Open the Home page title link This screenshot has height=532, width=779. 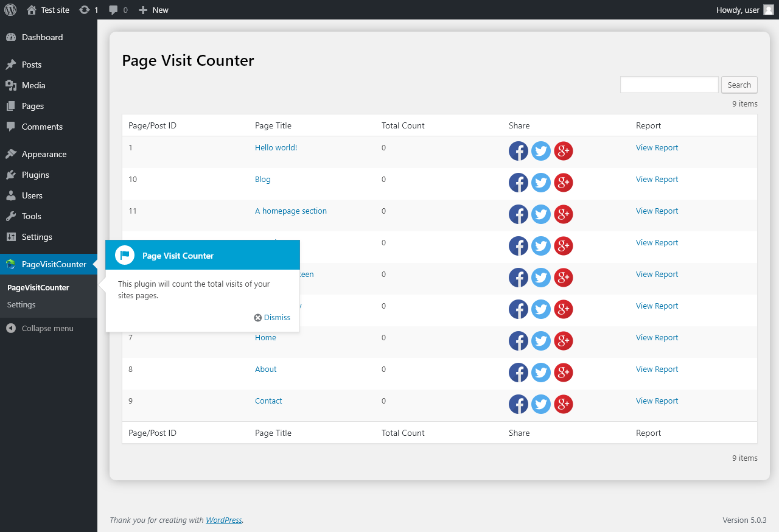coord(265,337)
